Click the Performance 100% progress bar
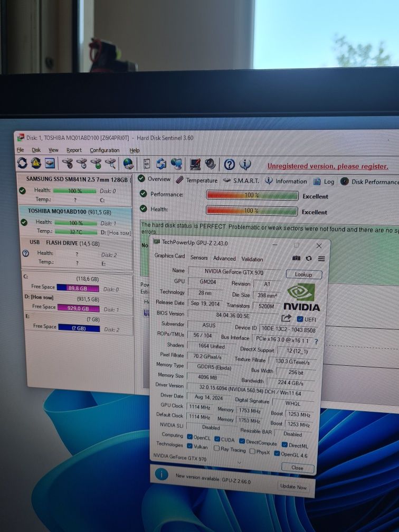The width and height of the screenshot is (399, 532). tap(252, 195)
